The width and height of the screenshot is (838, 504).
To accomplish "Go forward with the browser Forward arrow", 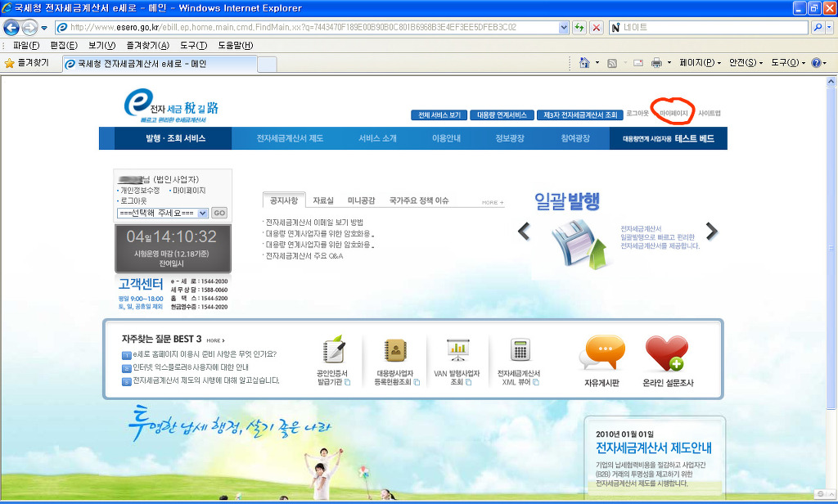I will [29, 27].
